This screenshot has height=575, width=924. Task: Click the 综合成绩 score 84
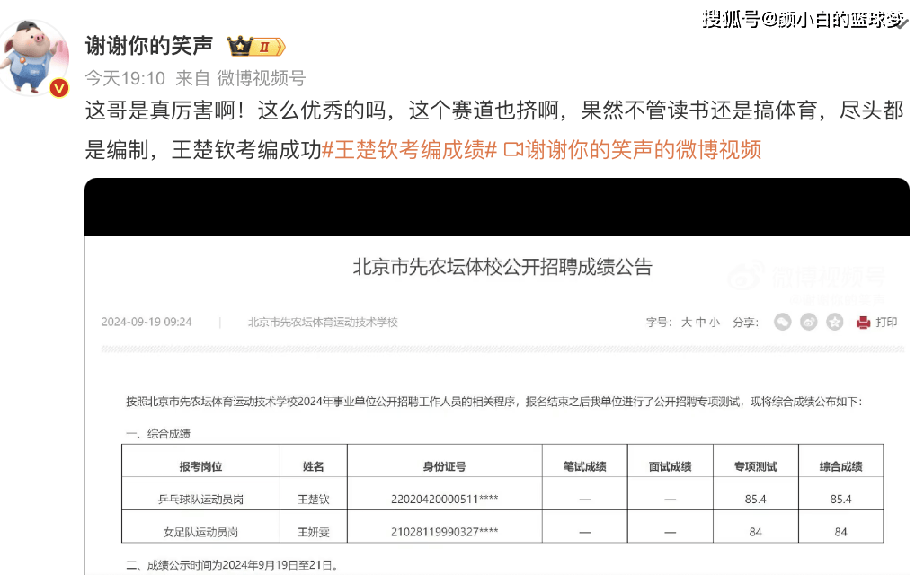pos(841,532)
